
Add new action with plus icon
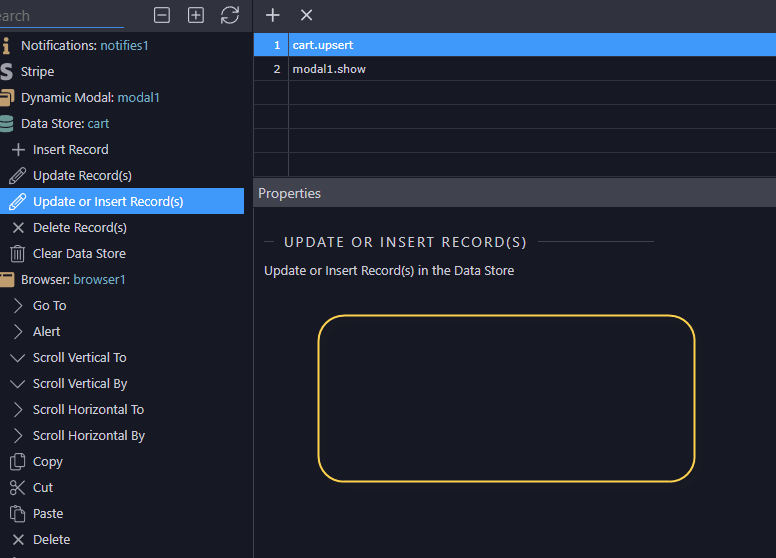tap(273, 15)
